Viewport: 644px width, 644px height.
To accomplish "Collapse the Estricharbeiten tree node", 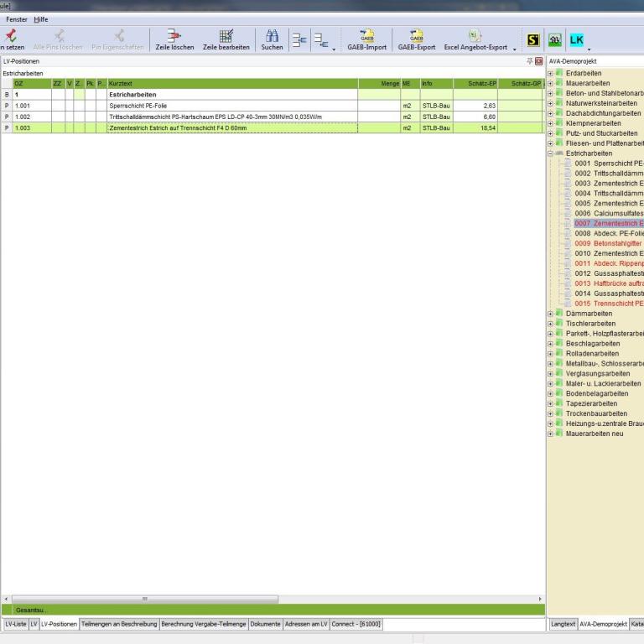I will (550, 153).
